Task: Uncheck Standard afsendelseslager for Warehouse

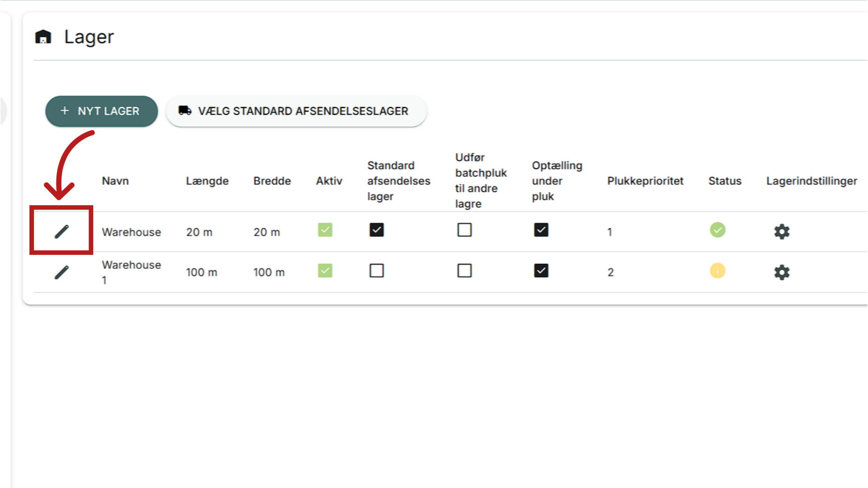Action: 377,230
